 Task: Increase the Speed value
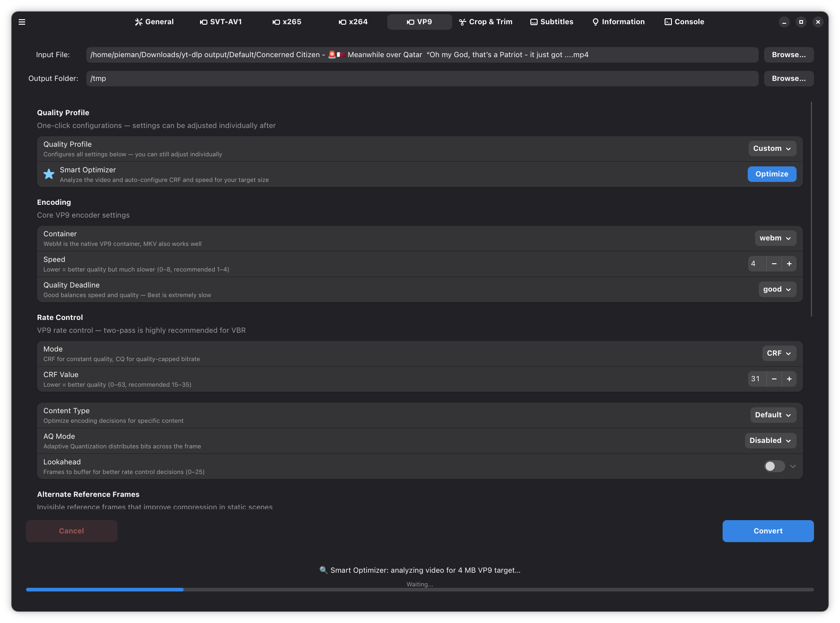pyautogui.click(x=789, y=264)
